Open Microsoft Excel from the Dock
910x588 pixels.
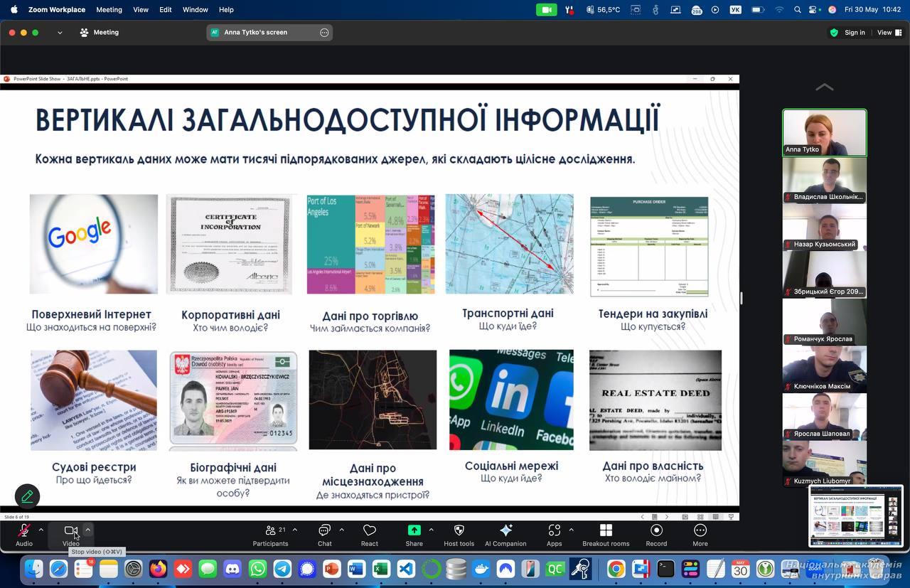click(x=381, y=569)
